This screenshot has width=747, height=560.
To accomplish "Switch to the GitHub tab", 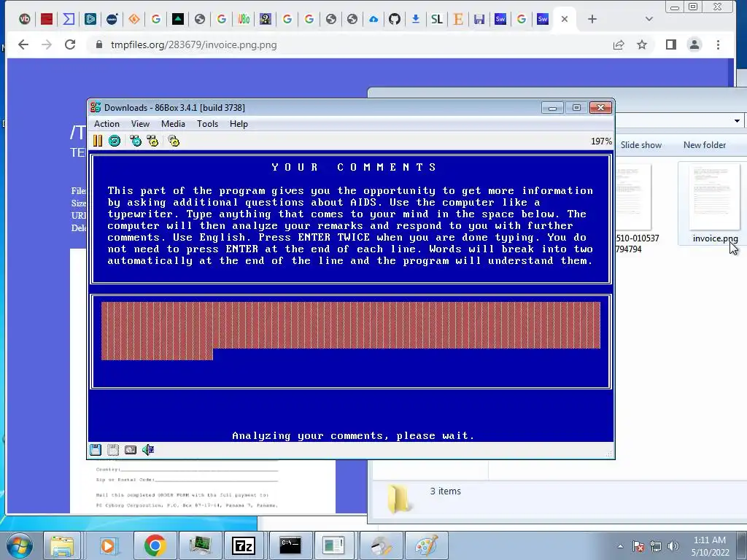I will (x=394, y=19).
